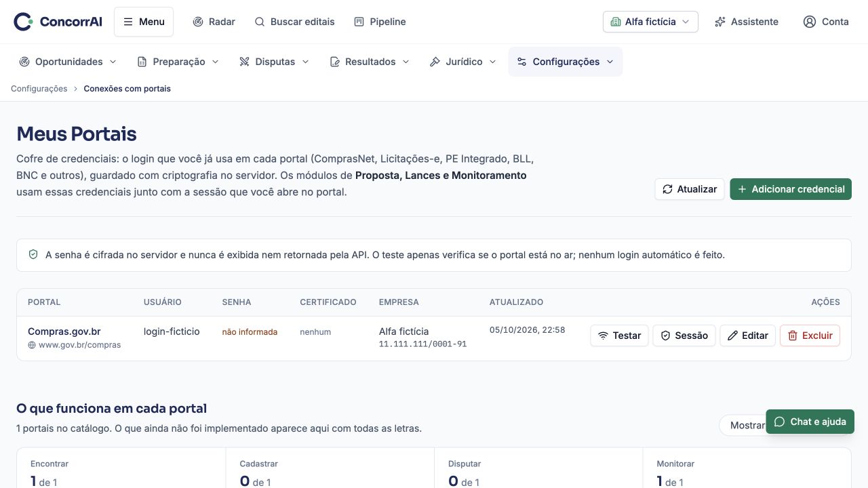Open Chat e ajuda widget
This screenshot has height=488, width=868.
(x=810, y=422)
